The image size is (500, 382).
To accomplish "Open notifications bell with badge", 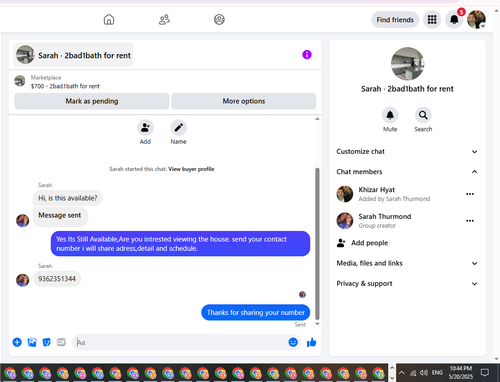I will tap(454, 20).
